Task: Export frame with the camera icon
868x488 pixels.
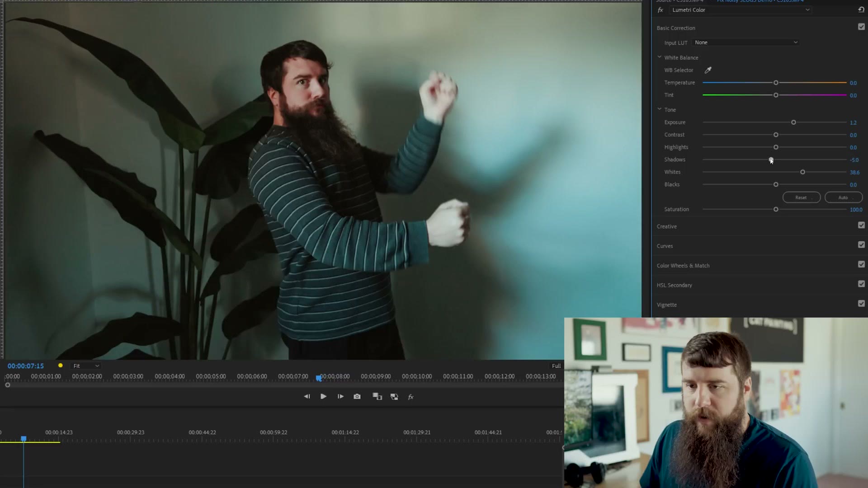Action: pyautogui.click(x=357, y=396)
